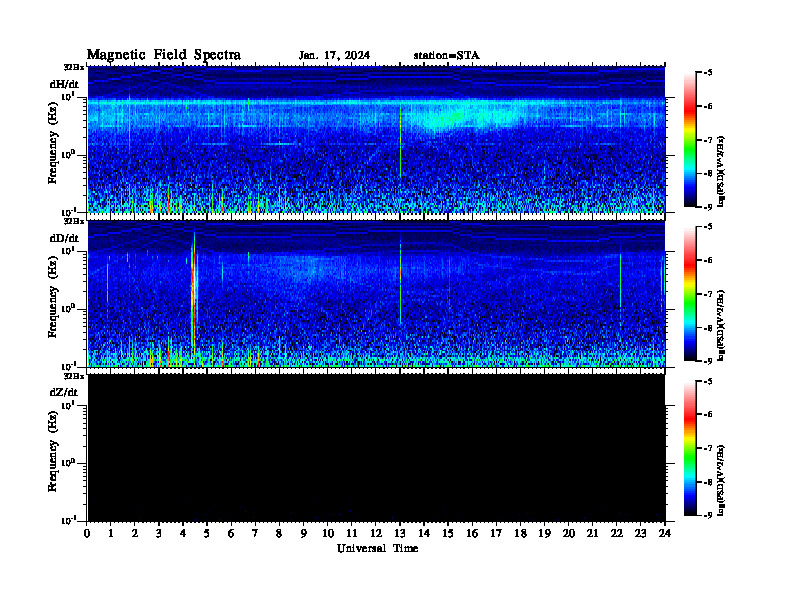
Task: Click the bright 13 UT spike in dH/dt
Action: point(401,141)
